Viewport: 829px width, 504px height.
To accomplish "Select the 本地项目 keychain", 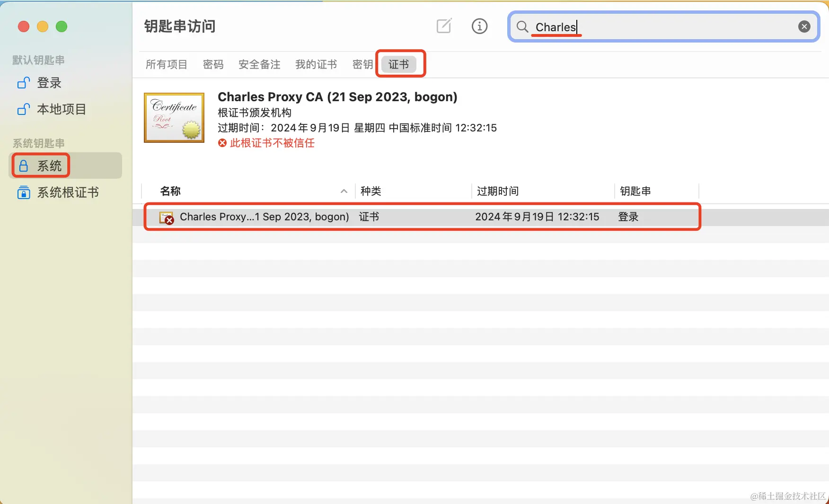I will [65, 109].
